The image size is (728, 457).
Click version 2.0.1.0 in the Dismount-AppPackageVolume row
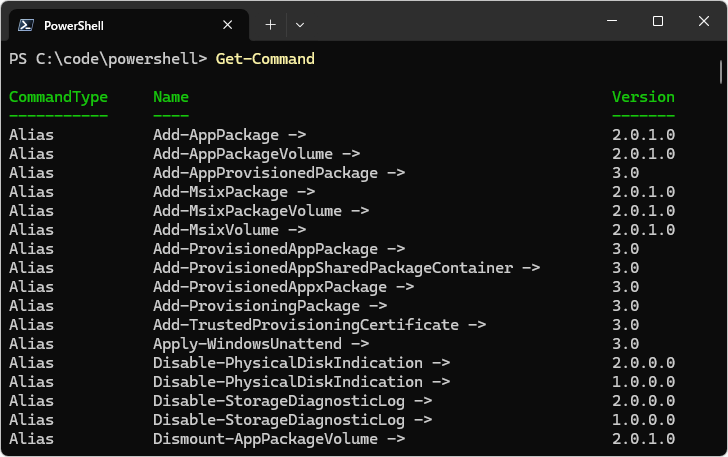click(643, 439)
